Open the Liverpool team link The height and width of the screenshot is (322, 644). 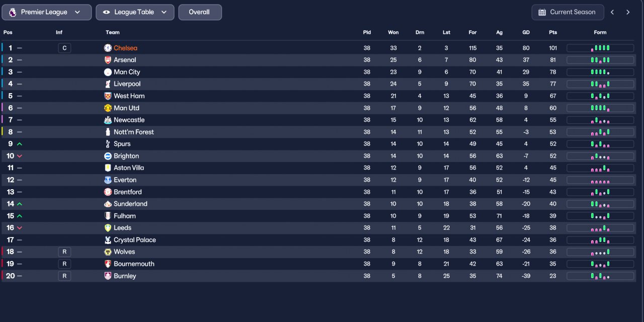127,84
